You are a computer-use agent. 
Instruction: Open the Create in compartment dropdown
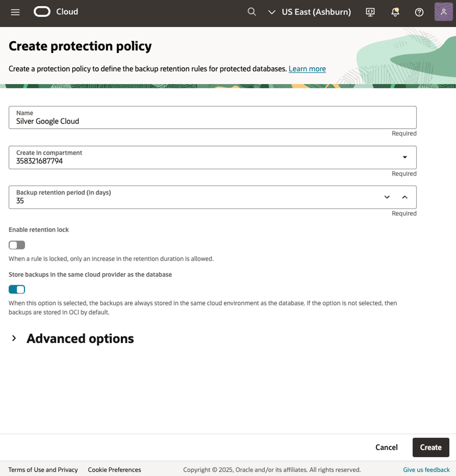(404, 157)
